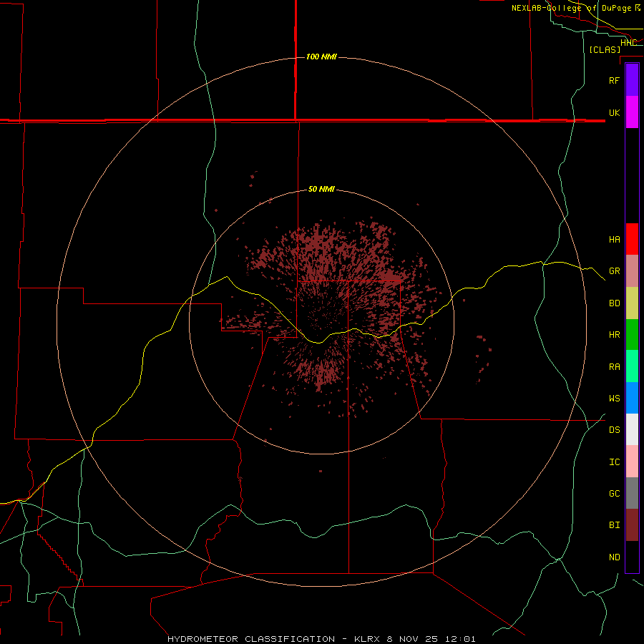Viewport: 644px width, 644px height.
Task: Click the blue WS legend swatch
Action: (632, 398)
